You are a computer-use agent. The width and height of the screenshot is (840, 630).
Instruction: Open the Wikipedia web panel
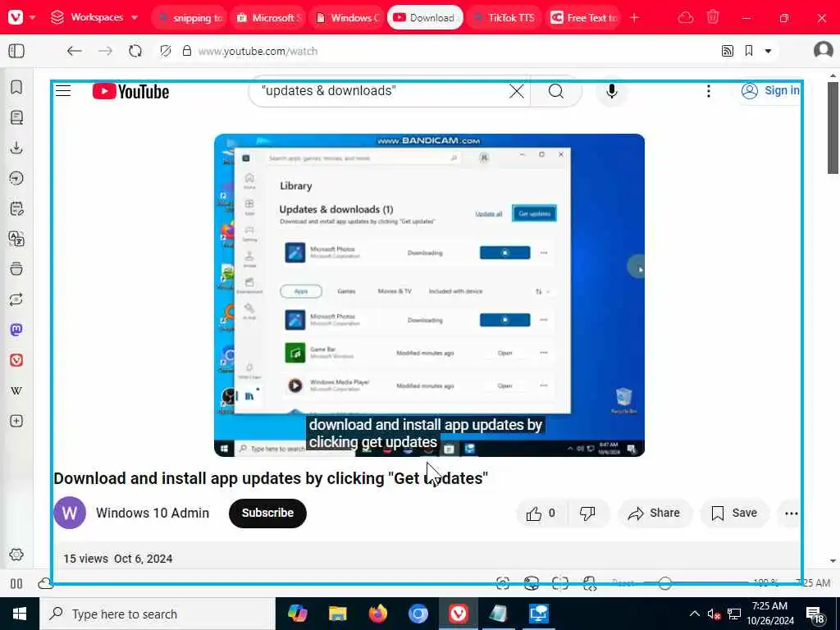coord(16,390)
